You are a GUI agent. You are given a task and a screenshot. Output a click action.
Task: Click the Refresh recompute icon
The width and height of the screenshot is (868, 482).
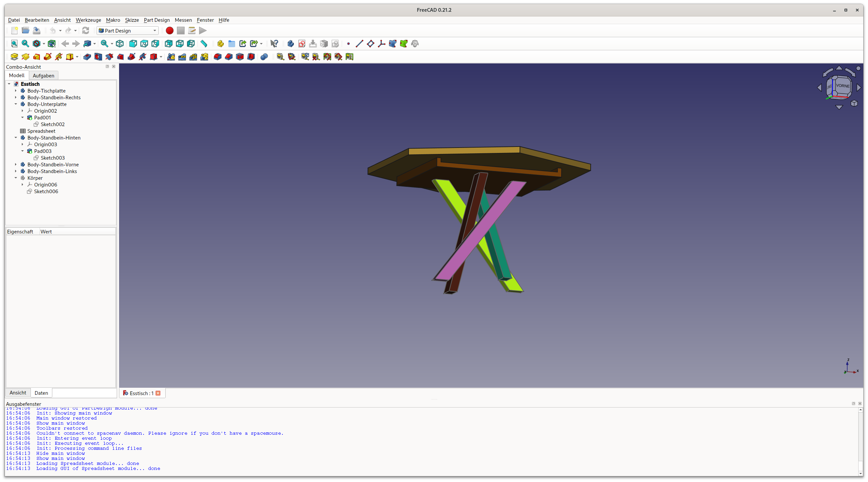86,31
